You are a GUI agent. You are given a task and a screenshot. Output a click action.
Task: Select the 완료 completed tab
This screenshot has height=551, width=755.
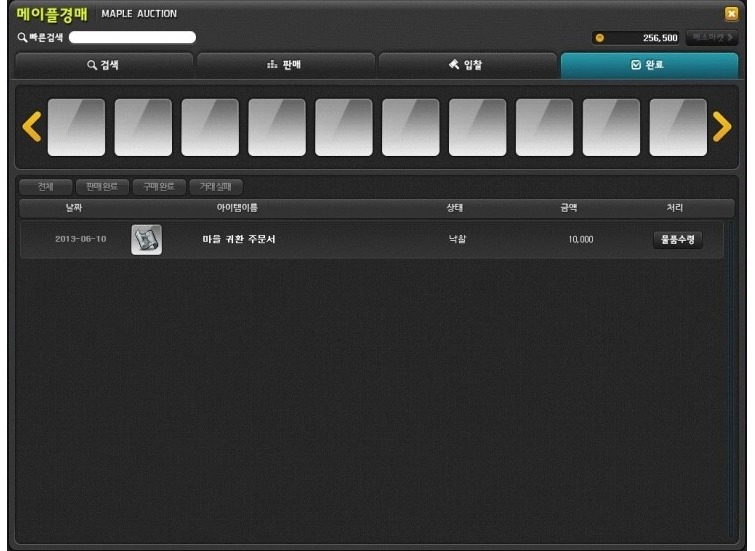[x=649, y=66]
